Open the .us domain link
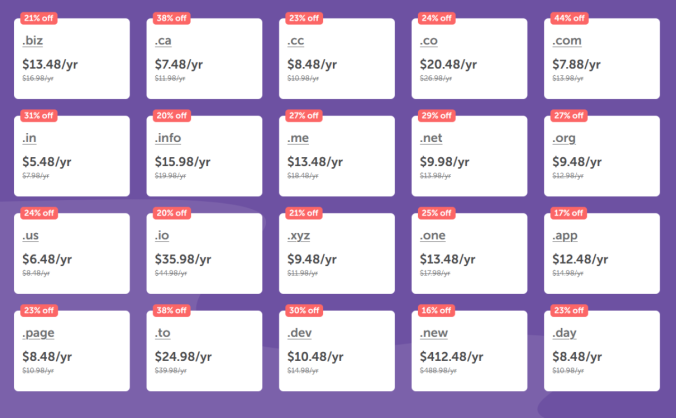 pos(31,236)
